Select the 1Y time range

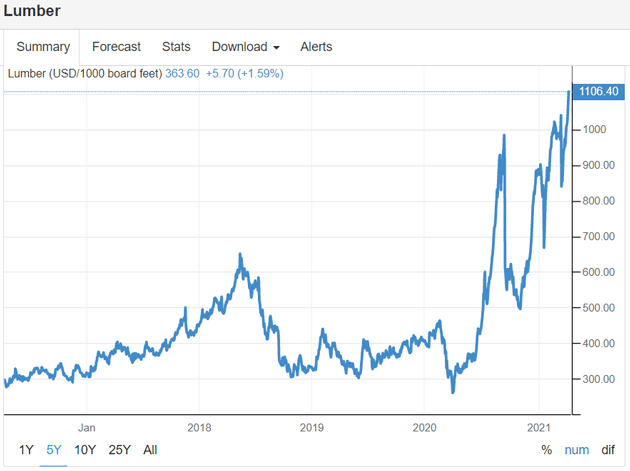pos(25,450)
